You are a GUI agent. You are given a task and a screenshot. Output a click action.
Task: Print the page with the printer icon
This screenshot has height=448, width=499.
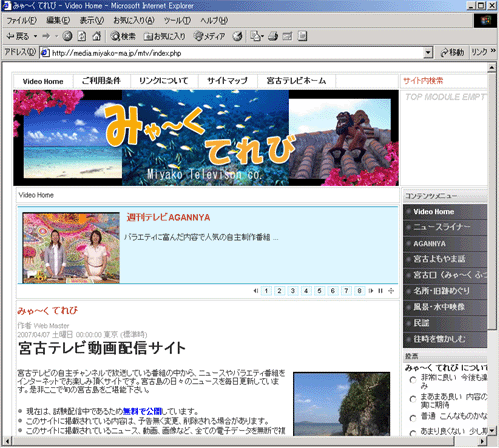[x=273, y=36]
